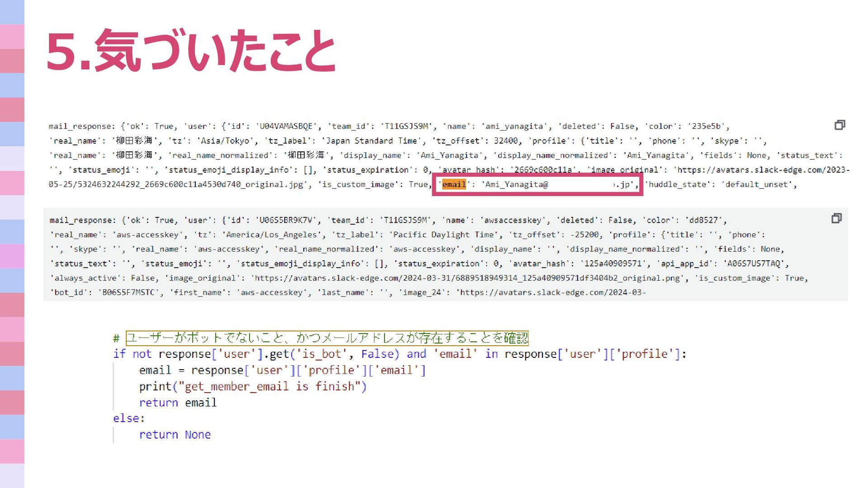Click the print get_member_email is finish line
The width and height of the screenshot is (868, 488).
pos(253,386)
